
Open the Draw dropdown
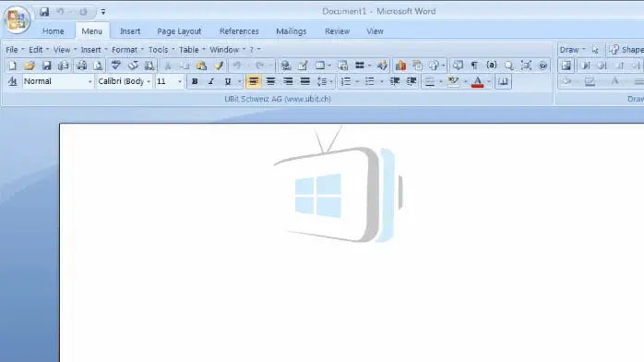point(572,50)
